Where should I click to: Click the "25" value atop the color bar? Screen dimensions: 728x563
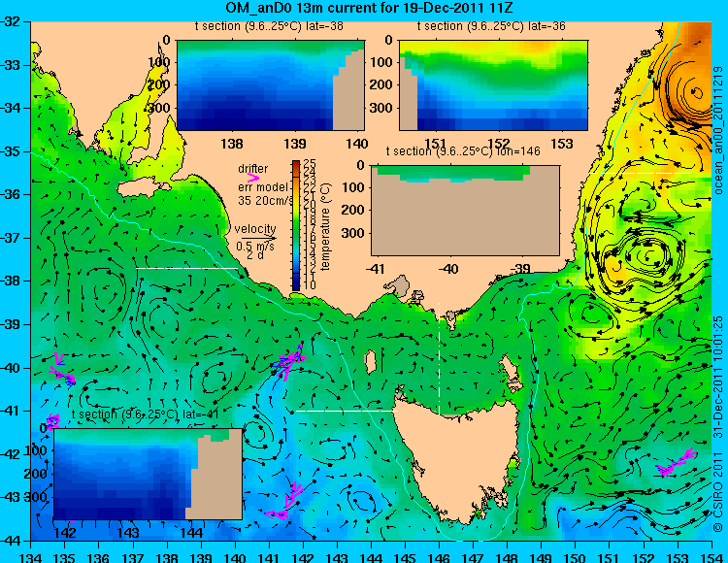click(310, 163)
